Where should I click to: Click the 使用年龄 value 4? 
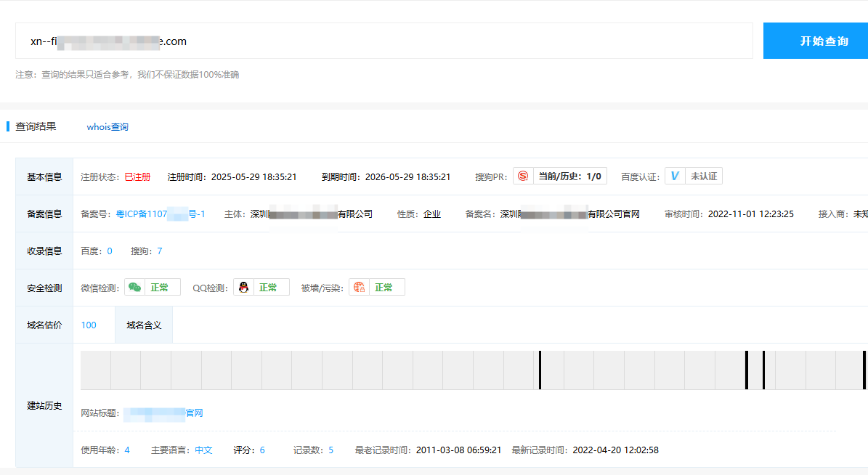(127, 450)
